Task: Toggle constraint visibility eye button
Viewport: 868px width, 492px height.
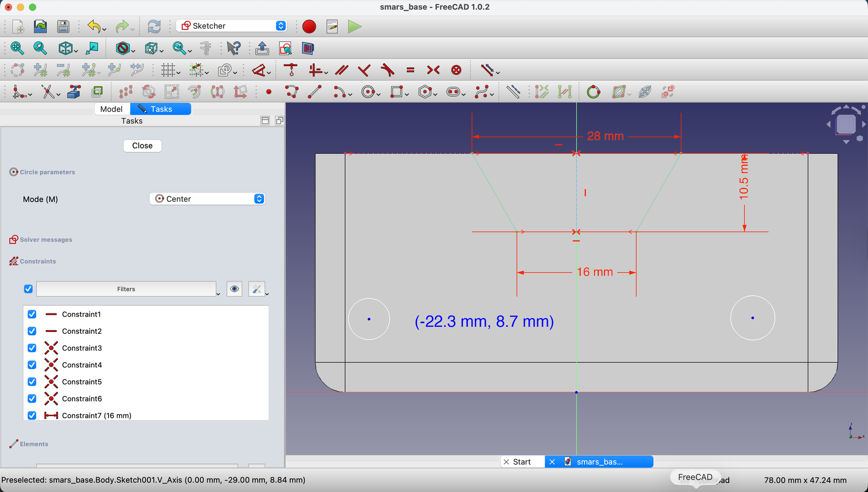Action: pyautogui.click(x=234, y=289)
